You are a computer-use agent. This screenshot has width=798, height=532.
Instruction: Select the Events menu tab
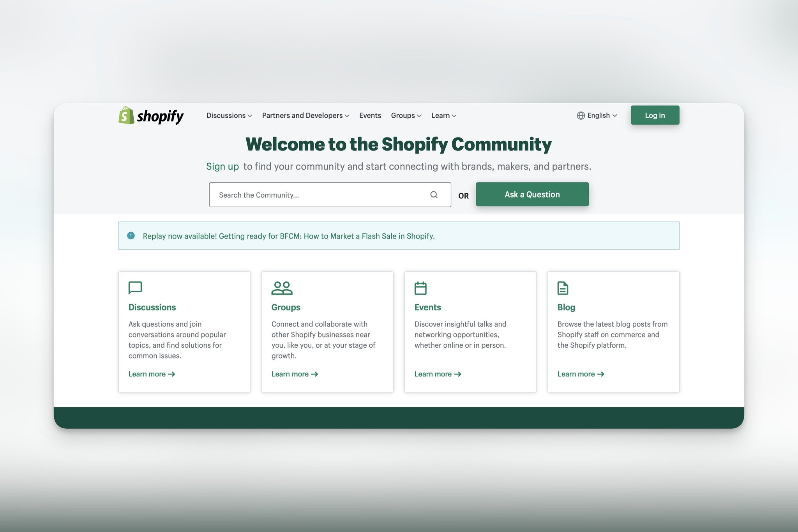click(370, 115)
